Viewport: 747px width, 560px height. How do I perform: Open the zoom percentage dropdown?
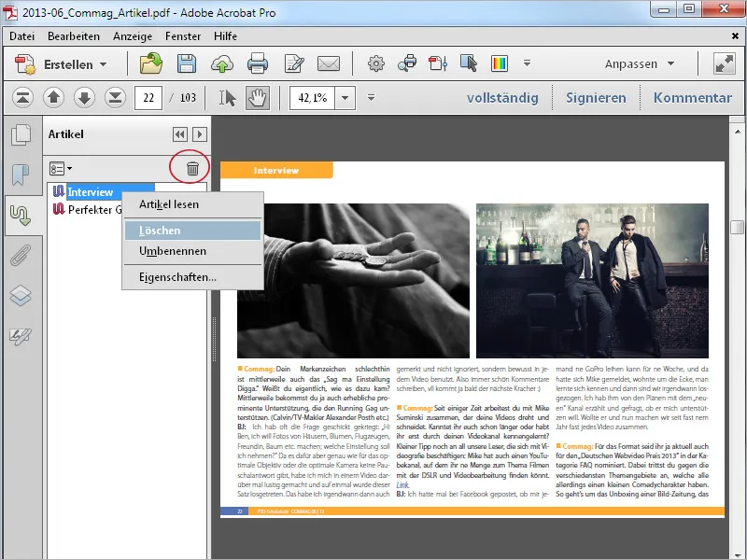coord(343,96)
